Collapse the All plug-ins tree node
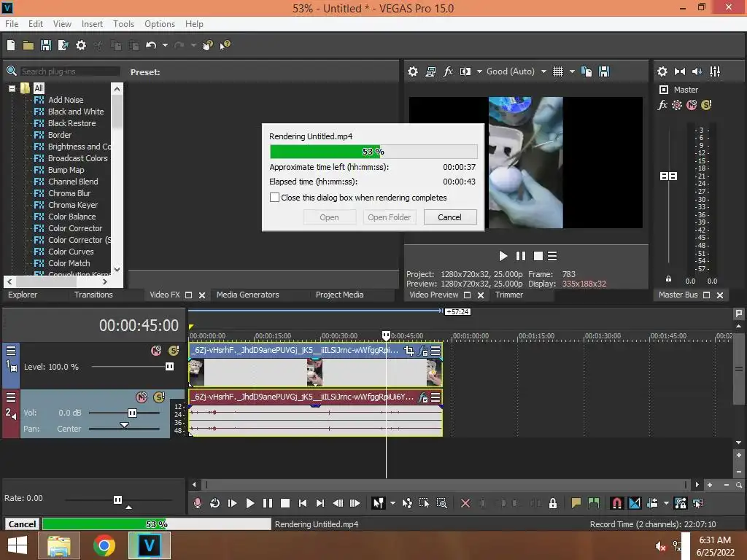 tap(12, 88)
